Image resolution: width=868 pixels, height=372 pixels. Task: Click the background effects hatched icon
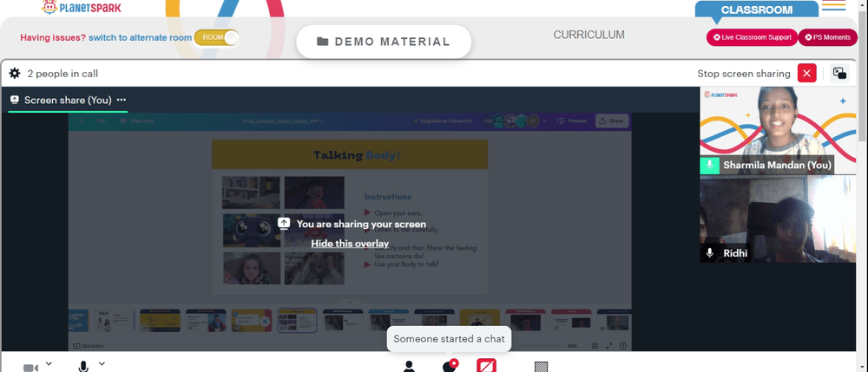(x=541, y=367)
